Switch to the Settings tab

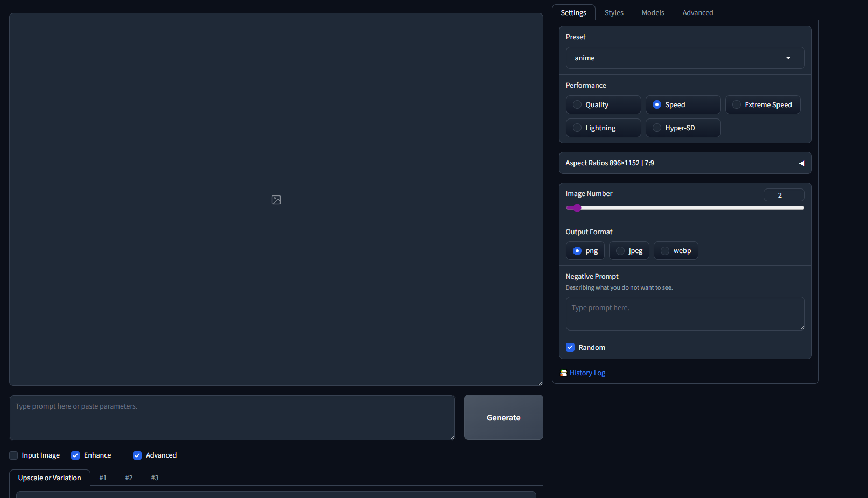pyautogui.click(x=573, y=13)
